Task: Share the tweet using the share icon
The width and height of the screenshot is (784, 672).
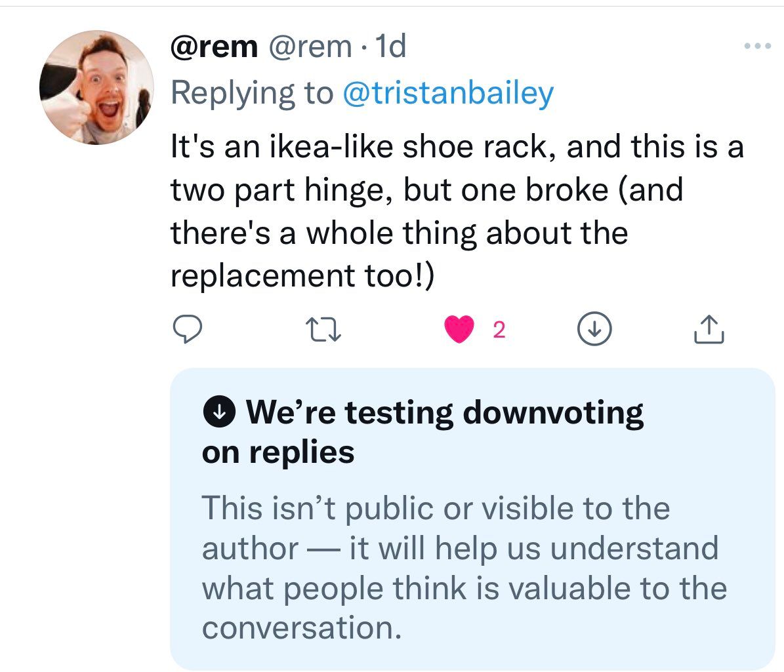Action: 709,330
